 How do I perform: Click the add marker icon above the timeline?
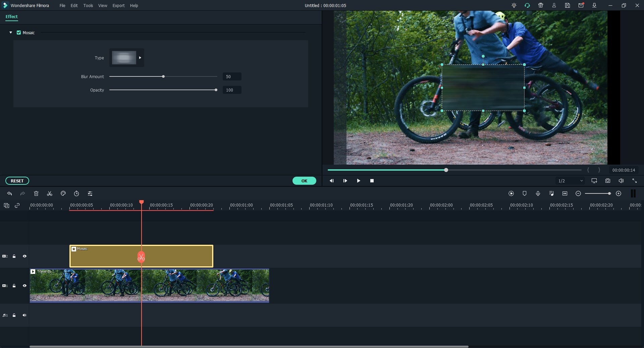[525, 193]
